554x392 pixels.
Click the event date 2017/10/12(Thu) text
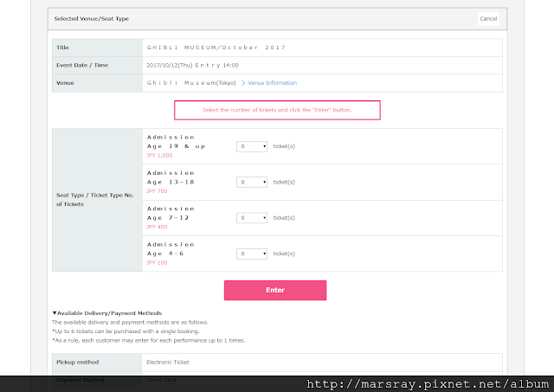(x=170, y=66)
